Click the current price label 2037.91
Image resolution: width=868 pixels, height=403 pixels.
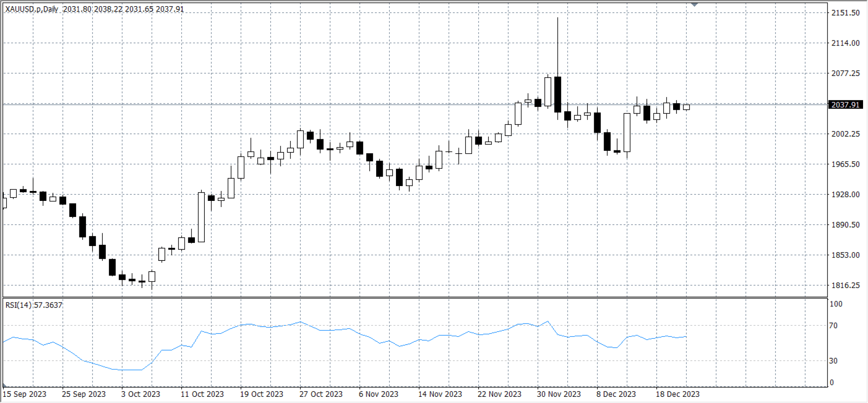[845, 105]
